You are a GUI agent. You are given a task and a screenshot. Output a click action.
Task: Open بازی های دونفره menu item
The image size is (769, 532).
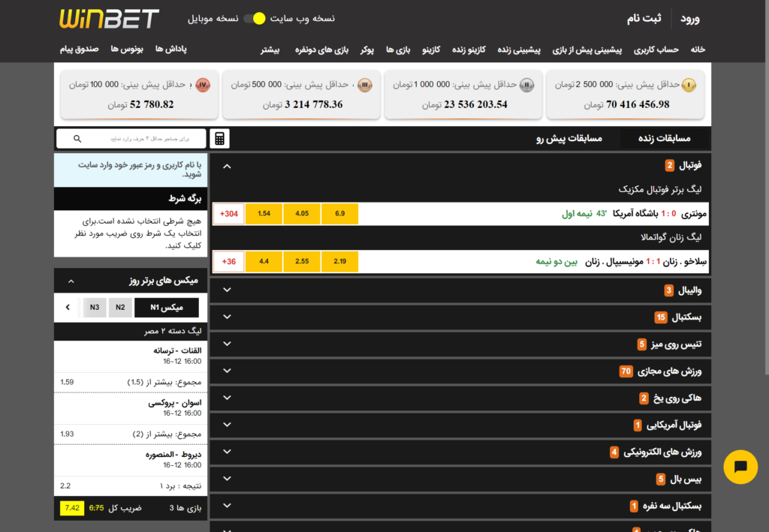[321, 50]
